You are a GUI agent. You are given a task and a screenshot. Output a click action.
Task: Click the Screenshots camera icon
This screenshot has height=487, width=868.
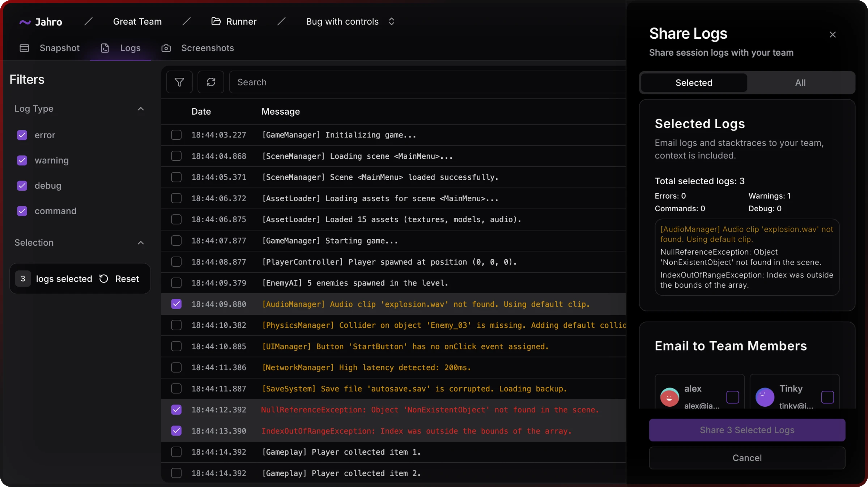click(x=166, y=48)
